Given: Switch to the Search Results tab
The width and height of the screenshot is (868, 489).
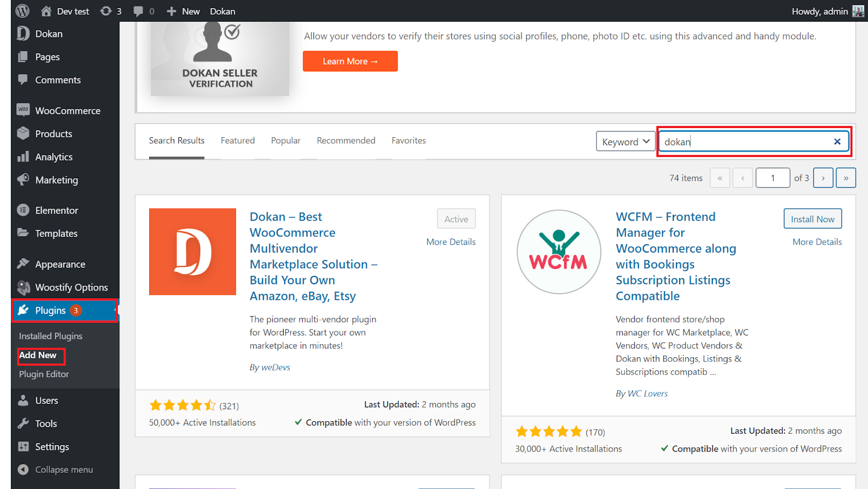Looking at the screenshot, I should (x=177, y=140).
